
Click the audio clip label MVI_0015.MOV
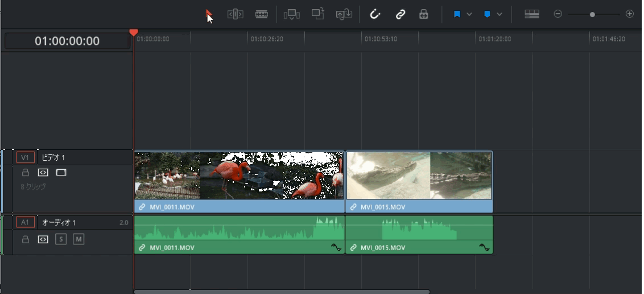pos(383,247)
